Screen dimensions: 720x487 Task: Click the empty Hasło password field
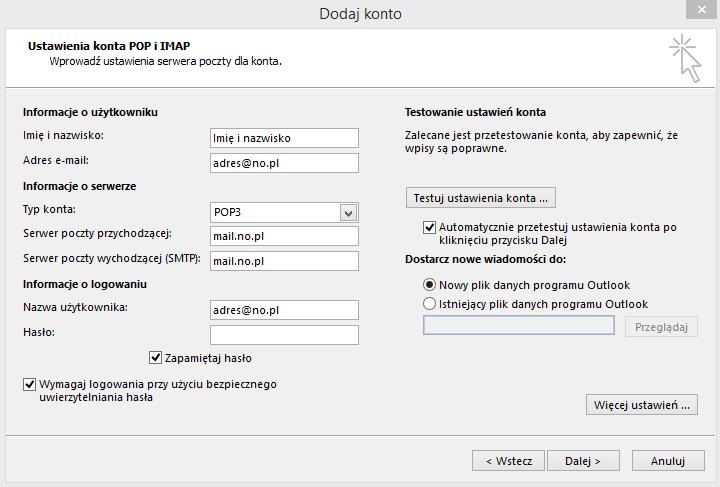[284, 335]
